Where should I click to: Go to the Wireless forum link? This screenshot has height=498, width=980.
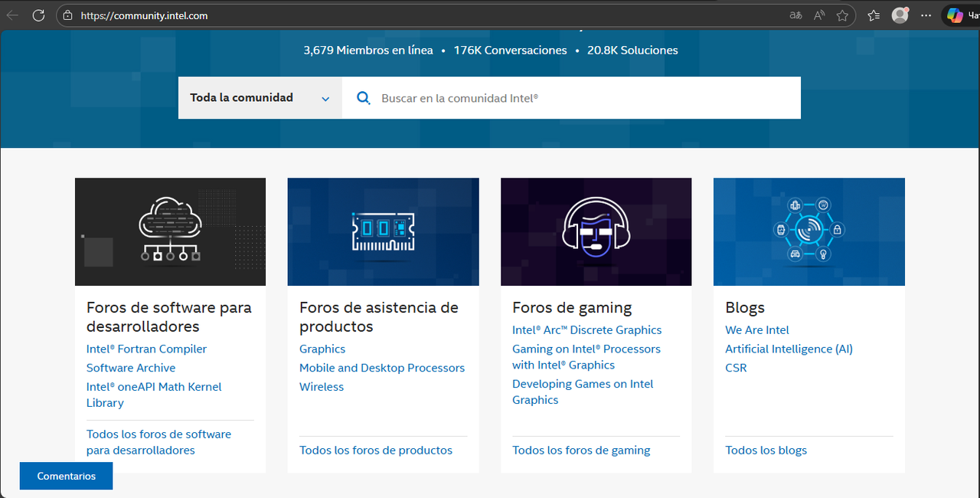(x=322, y=387)
